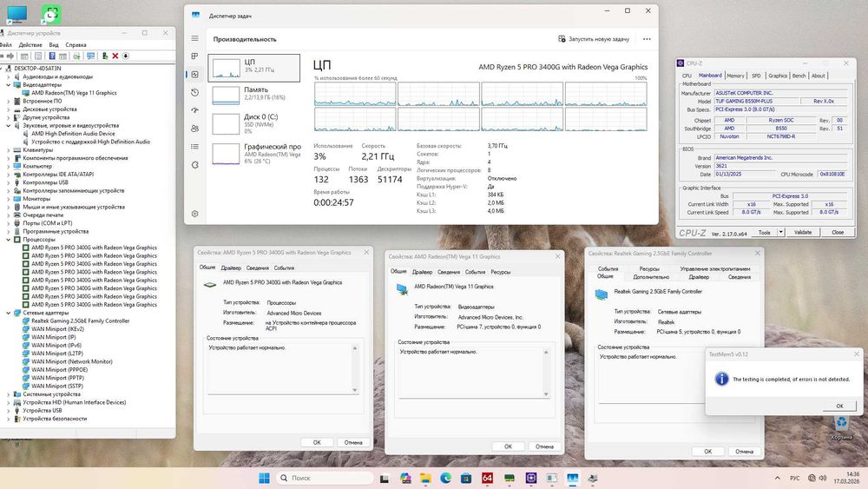Open the CPU-Z Tools dropdown arrow
868x489 pixels.
781,233
